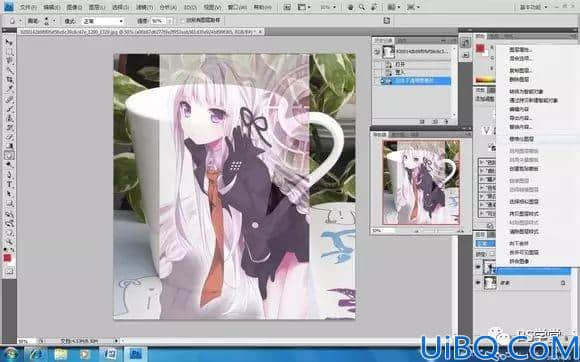Open the brush preset picker dropdown
This screenshot has width=580, height=362.
54,21
